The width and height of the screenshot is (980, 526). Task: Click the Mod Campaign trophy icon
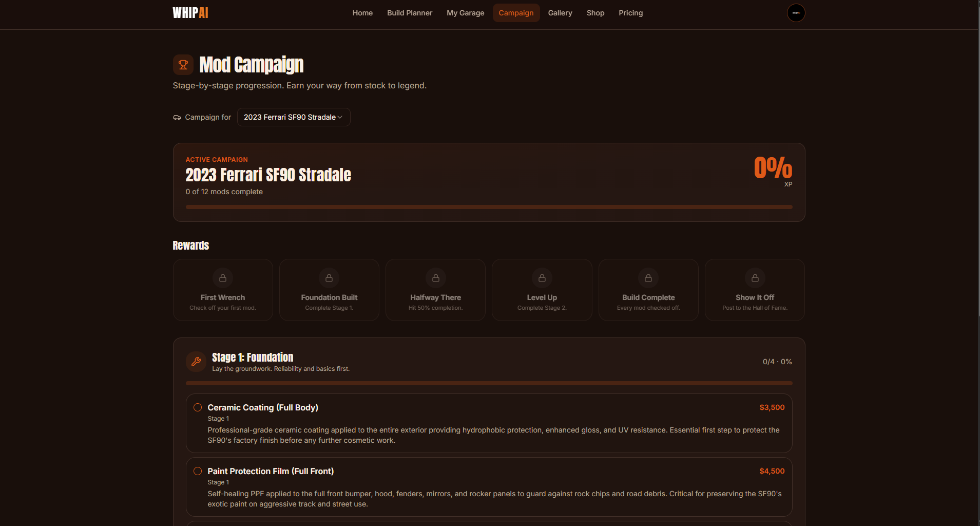pos(183,65)
